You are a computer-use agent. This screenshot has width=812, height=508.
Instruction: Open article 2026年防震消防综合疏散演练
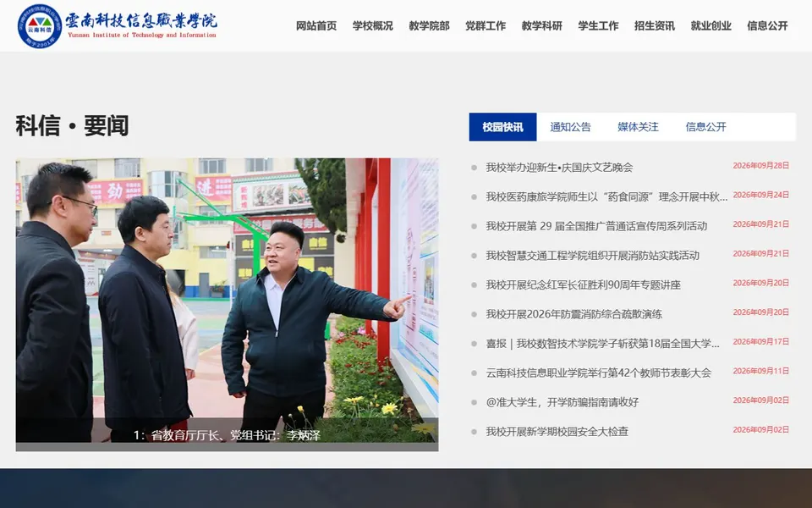[573, 314]
